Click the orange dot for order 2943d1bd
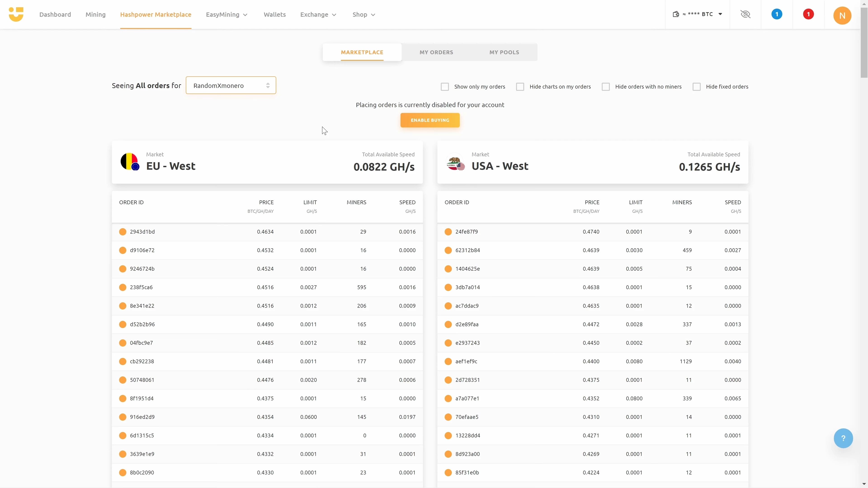868x488 pixels. click(123, 232)
